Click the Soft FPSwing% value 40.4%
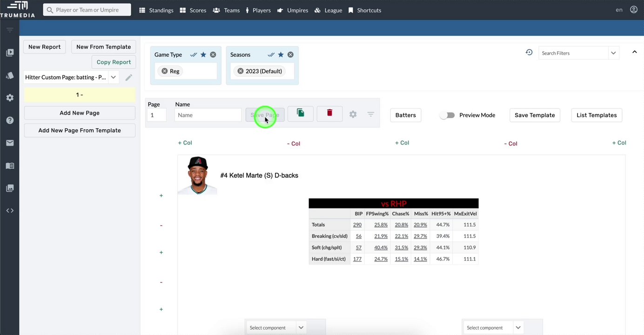 (381, 248)
